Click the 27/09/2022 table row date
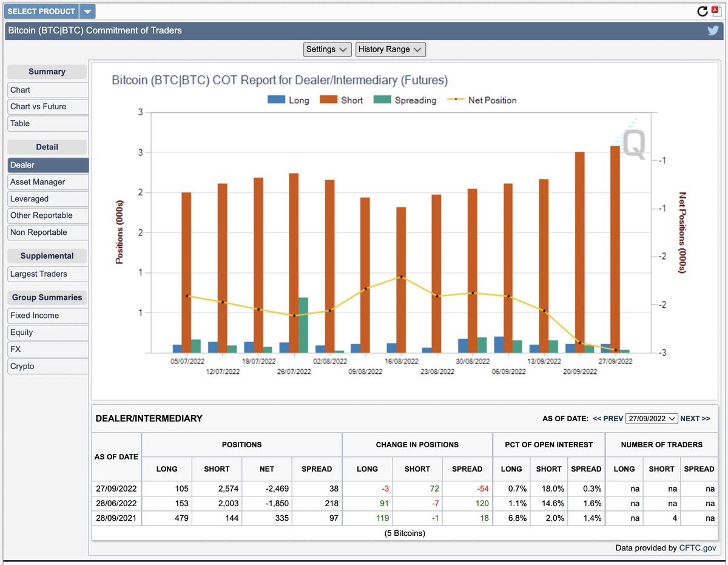The image size is (728, 565). pos(116,489)
